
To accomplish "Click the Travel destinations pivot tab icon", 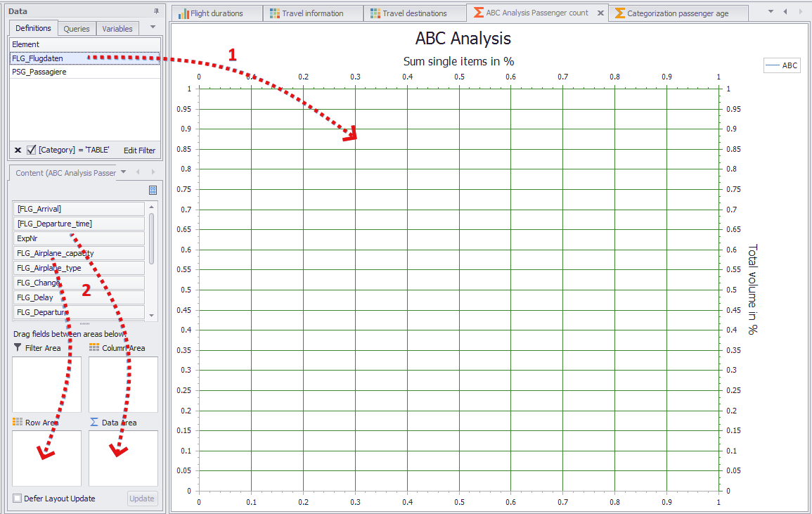I will pos(375,13).
